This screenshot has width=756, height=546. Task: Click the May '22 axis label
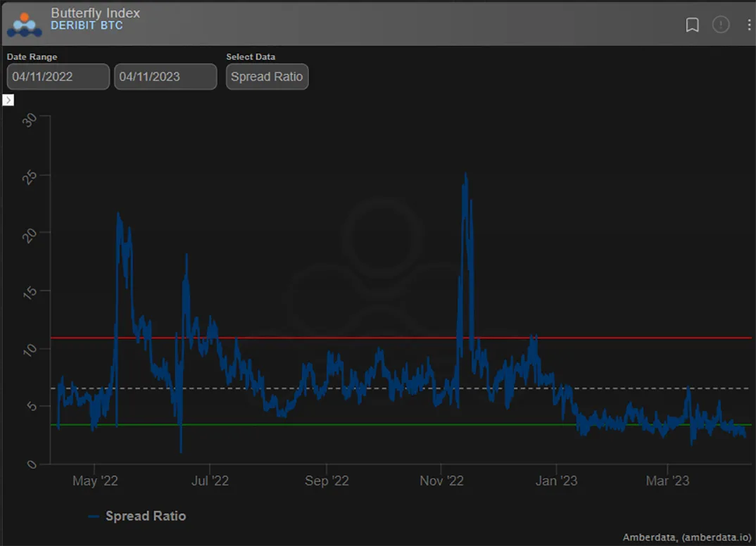(95, 481)
